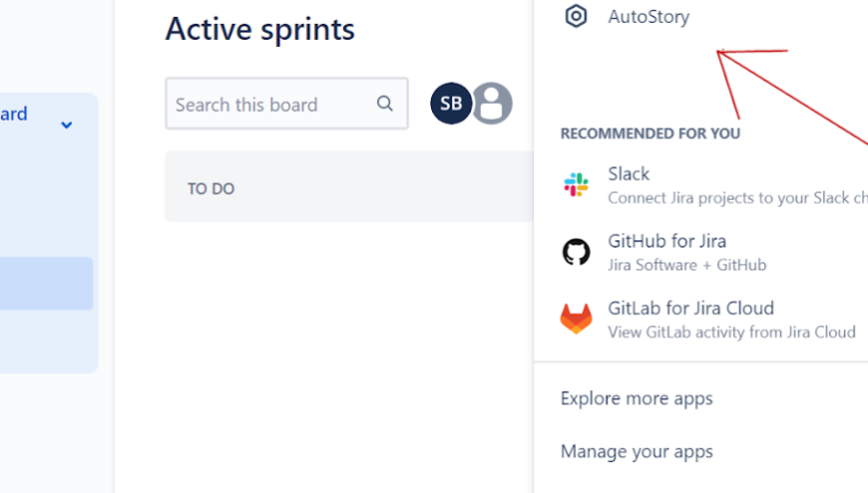This screenshot has height=493, width=868.
Task: Select Slack from recommended apps
Action: [x=629, y=174]
